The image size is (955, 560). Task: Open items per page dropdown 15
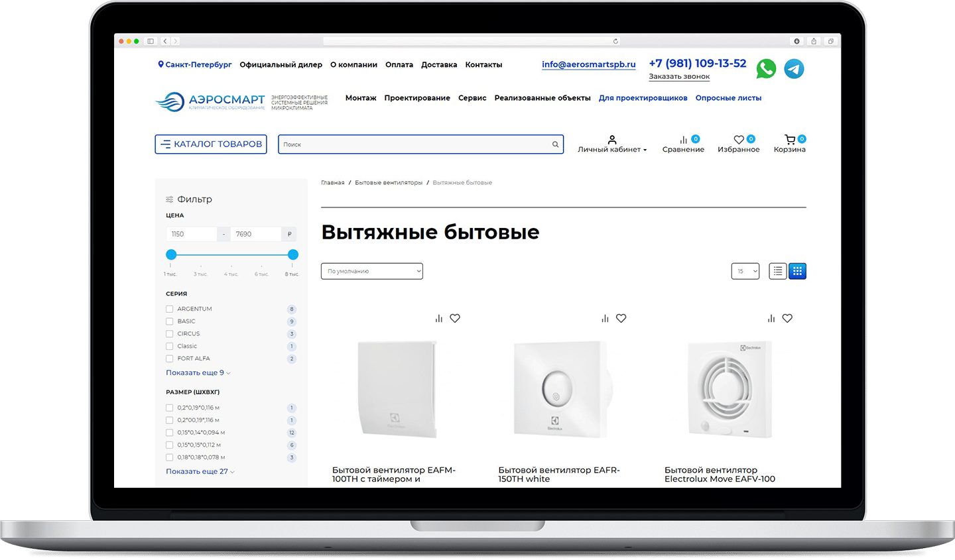click(745, 271)
